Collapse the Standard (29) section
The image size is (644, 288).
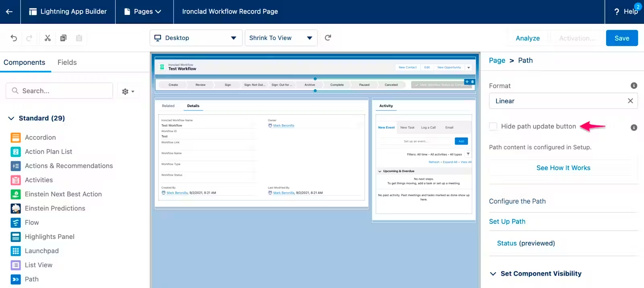click(11, 118)
